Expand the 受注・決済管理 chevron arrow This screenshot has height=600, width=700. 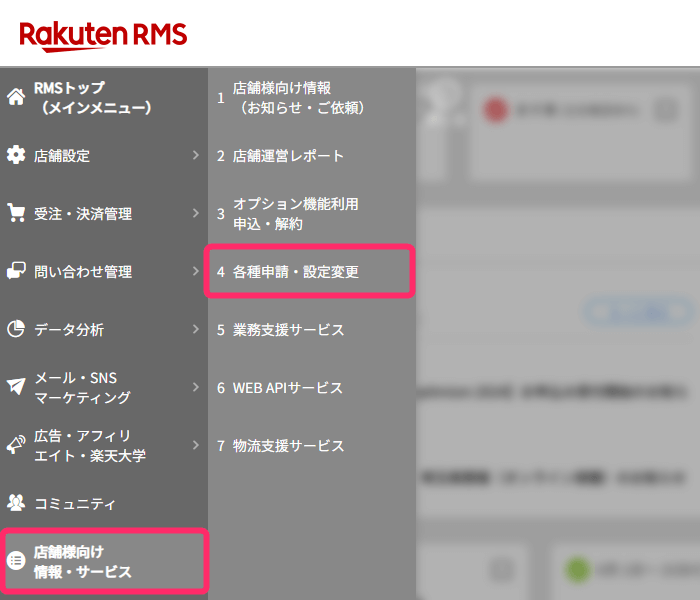(196, 213)
